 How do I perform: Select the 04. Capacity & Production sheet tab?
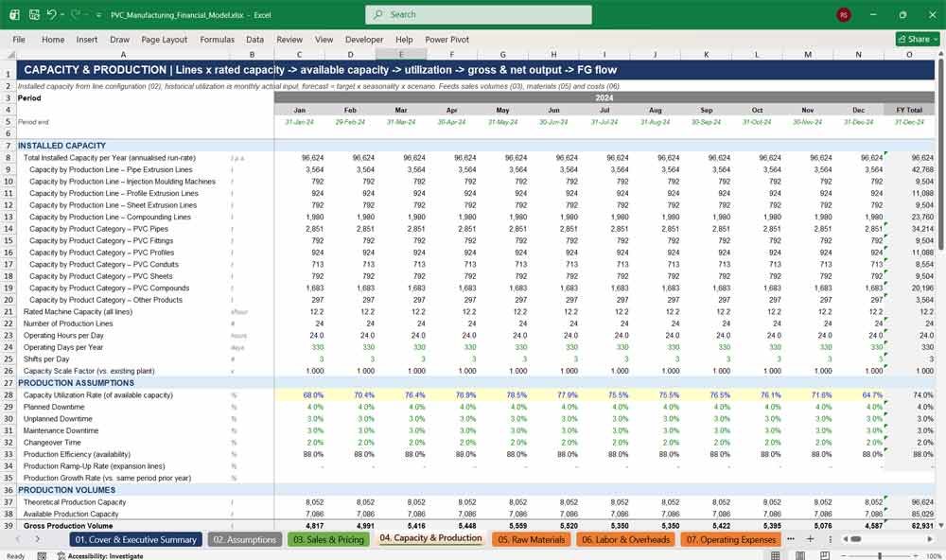[430, 538]
